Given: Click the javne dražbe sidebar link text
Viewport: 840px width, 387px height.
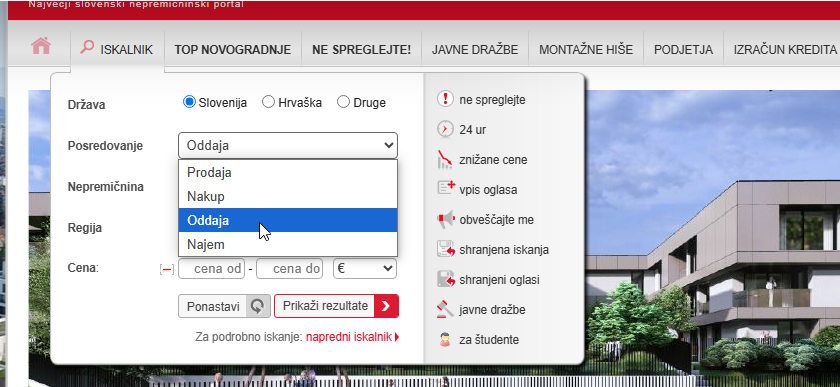Looking at the screenshot, I should click(492, 310).
